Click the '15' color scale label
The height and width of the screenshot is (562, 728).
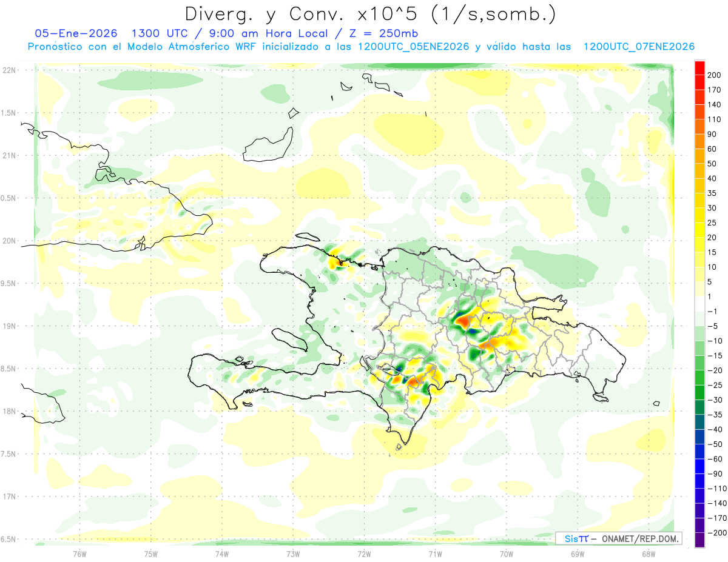tap(713, 252)
